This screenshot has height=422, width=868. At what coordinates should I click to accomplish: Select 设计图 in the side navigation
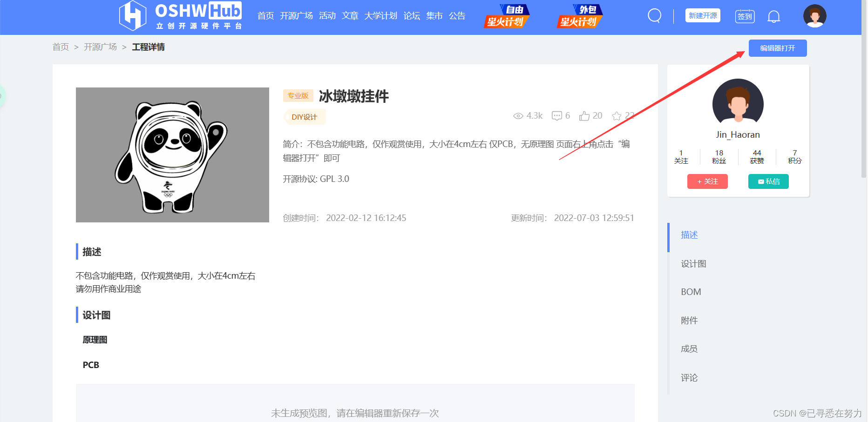coord(693,264)
